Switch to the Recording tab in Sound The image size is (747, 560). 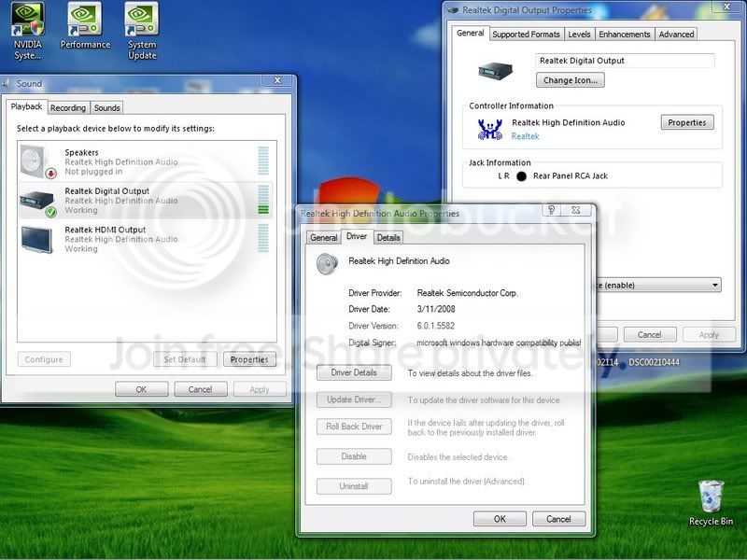[x=67, y=107]
